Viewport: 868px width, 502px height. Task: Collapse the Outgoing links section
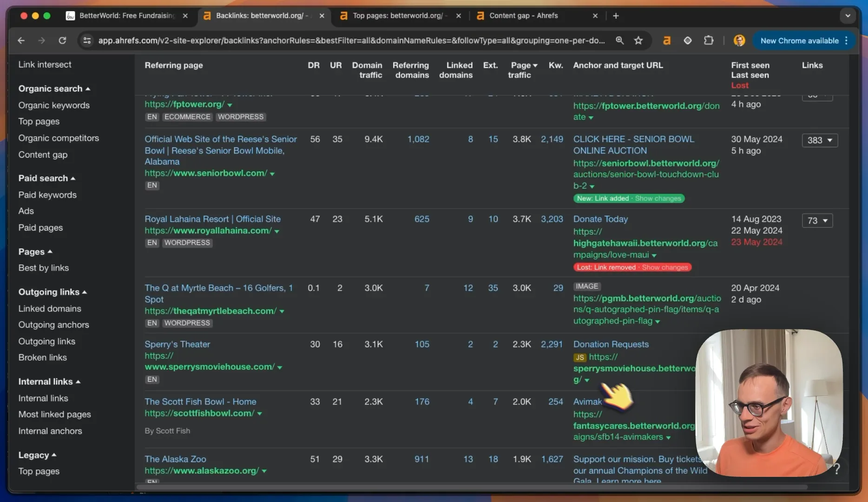click(x=53, y=292)
